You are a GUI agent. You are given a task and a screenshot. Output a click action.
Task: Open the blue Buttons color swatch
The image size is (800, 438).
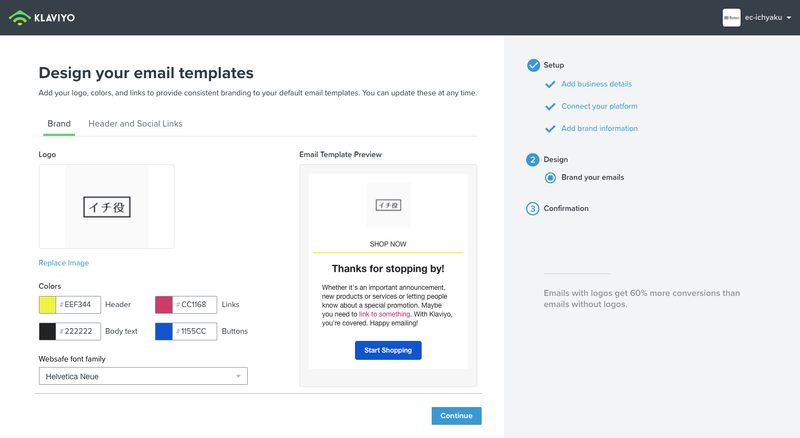pos(164,331)
